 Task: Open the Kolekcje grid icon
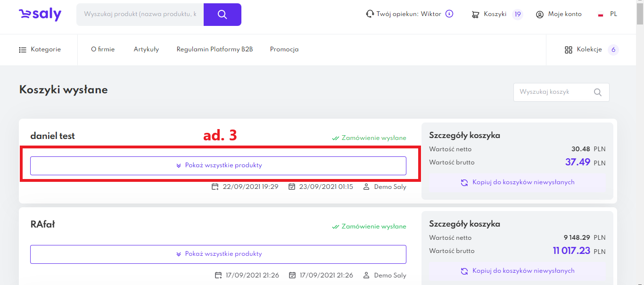click(x=568, y=50)
